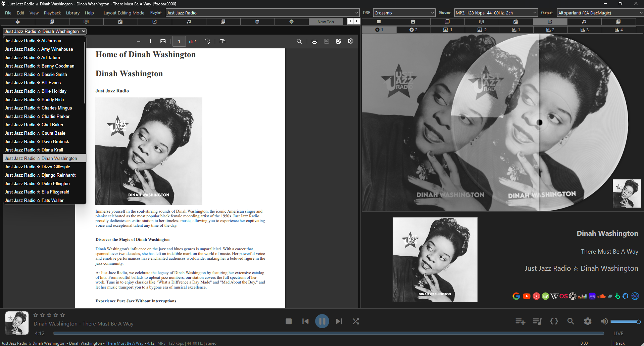Image resolution: width=644 pixels, height=346 pixels.
Task: Expand the Output device dropdown
Action: click(600, 13)
